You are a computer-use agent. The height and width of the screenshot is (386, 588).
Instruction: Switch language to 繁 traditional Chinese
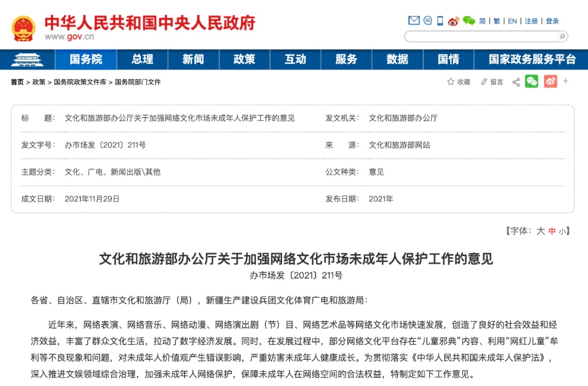497,21
